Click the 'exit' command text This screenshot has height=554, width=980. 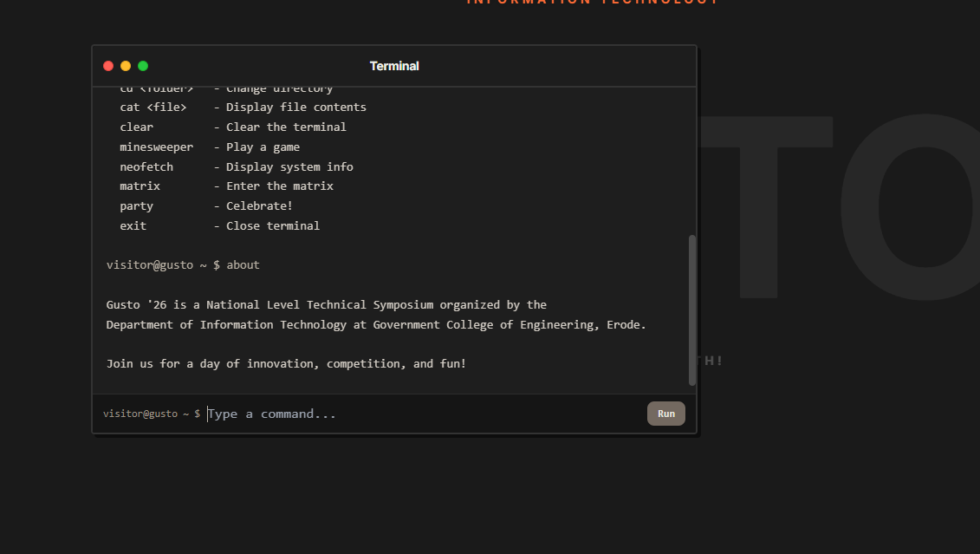pyautogui.click(x=133, y=225)
